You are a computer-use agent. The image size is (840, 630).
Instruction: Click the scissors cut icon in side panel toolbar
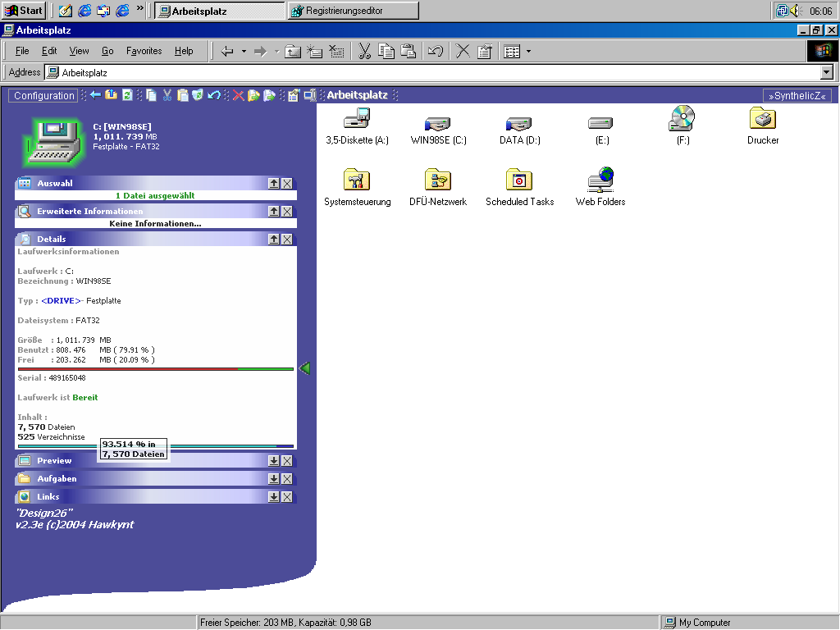click(167, 95)
